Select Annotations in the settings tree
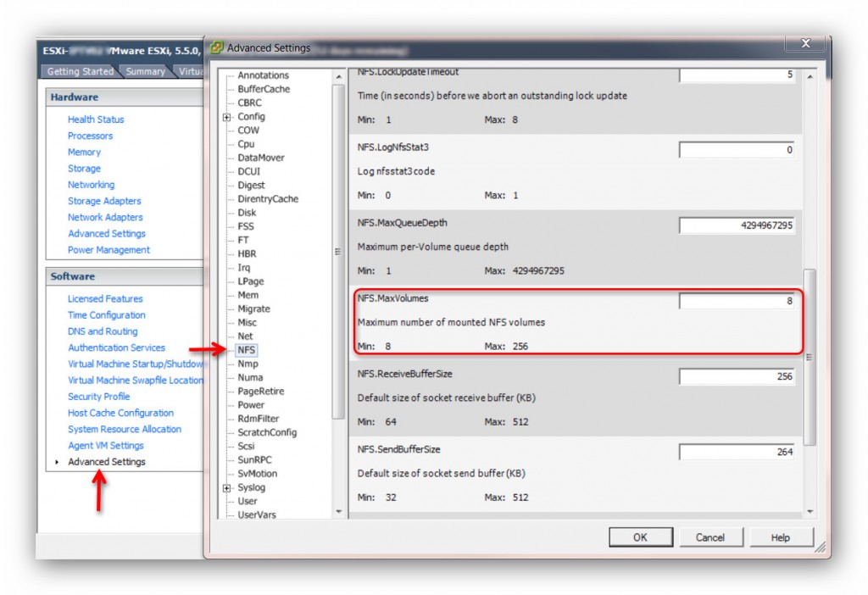 [263, 75]
